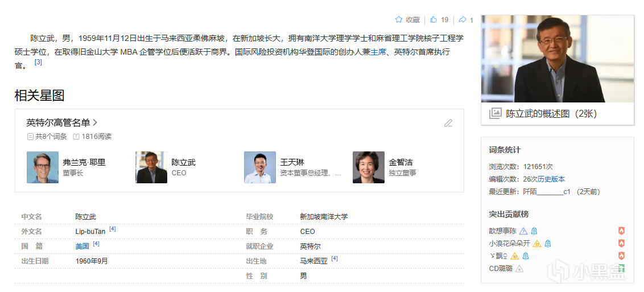Click the 职务 value CEO in info table
The width and height of the screenshot is (644, 292).
(x=308, y=232)
